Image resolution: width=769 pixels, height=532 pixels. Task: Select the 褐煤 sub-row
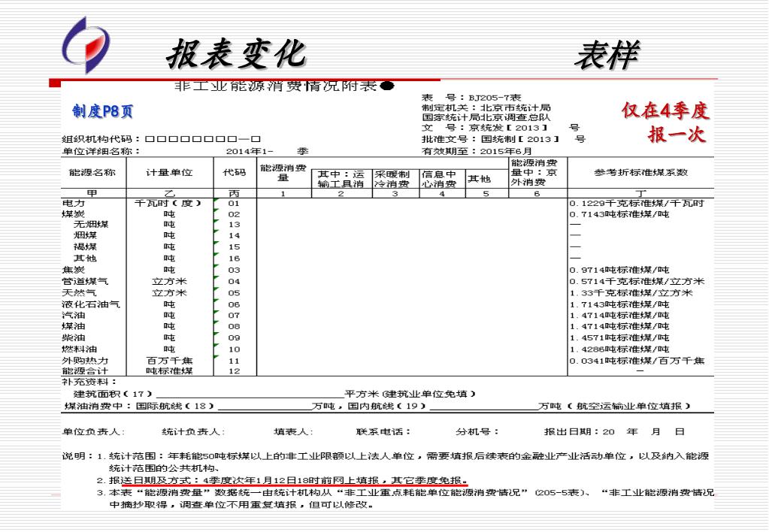pyautogui.click(x=85, y=247)
